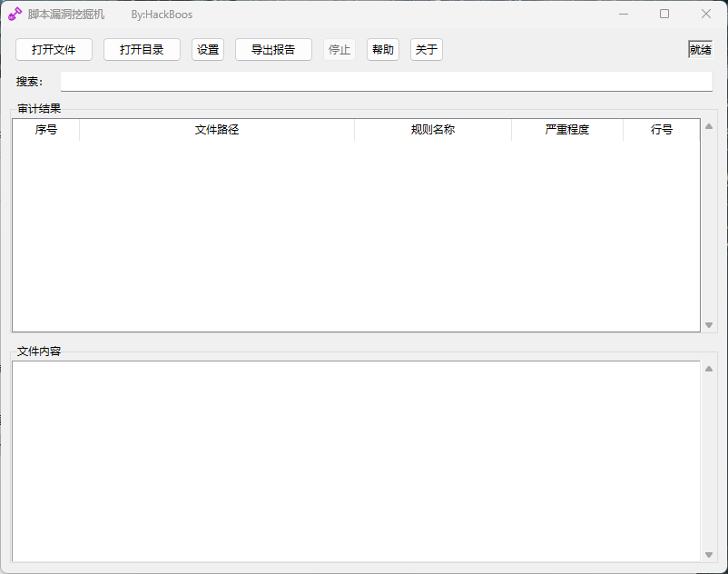Click the disabled 停止 stop button
The image size is (728, 574).
pos(339,50)
